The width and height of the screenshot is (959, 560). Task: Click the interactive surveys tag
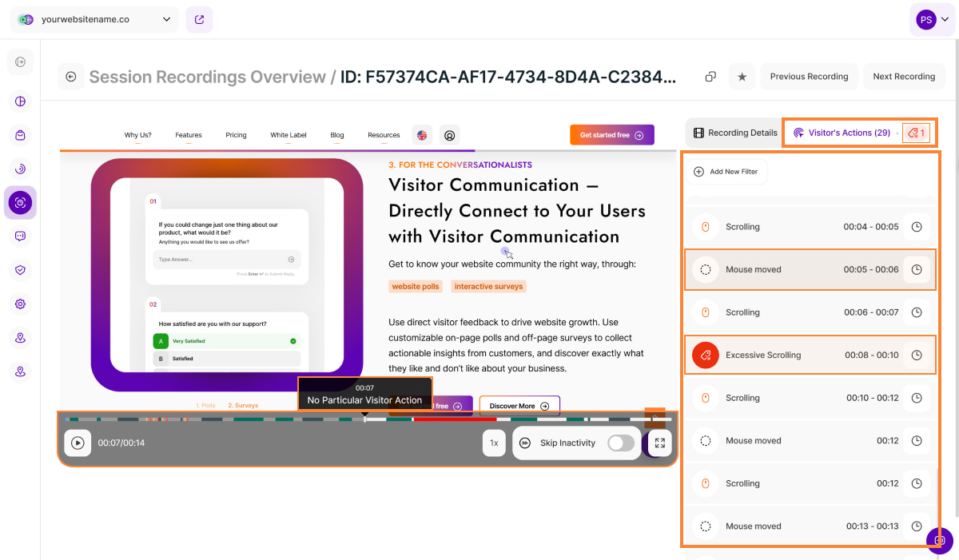[x=488, y=286]
